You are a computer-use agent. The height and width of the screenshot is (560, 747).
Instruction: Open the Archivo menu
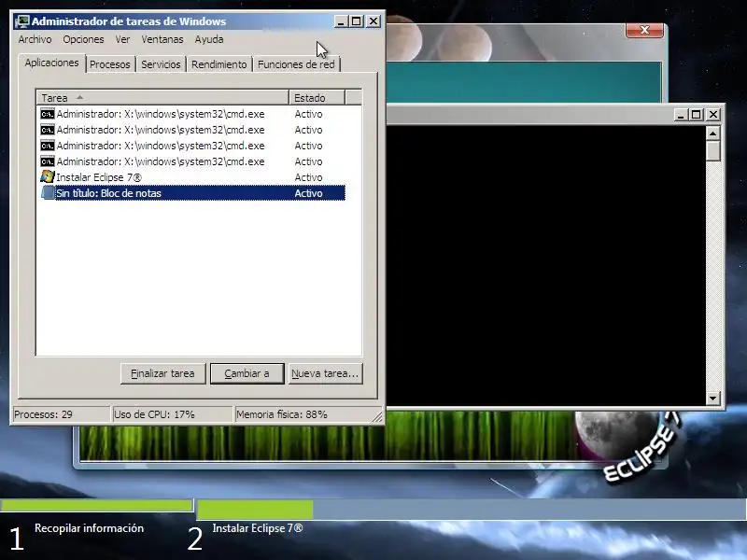pos(35,39)
